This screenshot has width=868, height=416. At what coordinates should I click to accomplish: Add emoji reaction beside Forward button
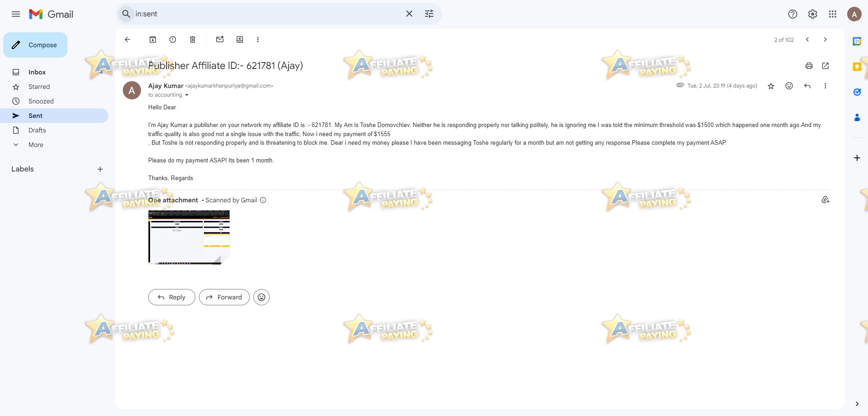pyautogui.click(x=262, y=297)
